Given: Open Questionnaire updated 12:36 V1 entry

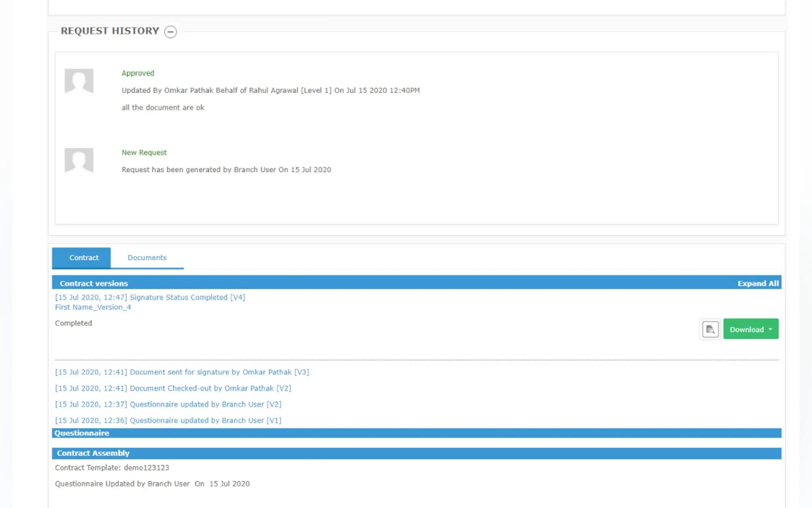Looking at the screenshot, I should click(x=168, y=420).
